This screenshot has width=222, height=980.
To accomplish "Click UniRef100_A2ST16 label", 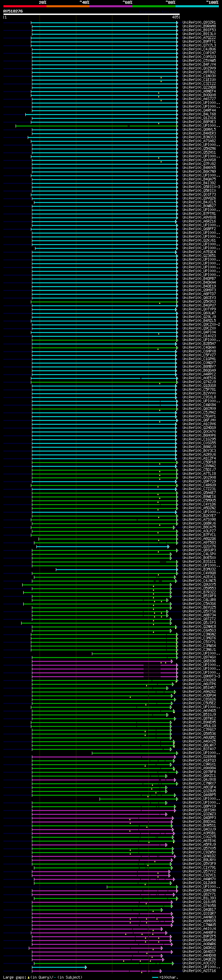I will [199, 971].
